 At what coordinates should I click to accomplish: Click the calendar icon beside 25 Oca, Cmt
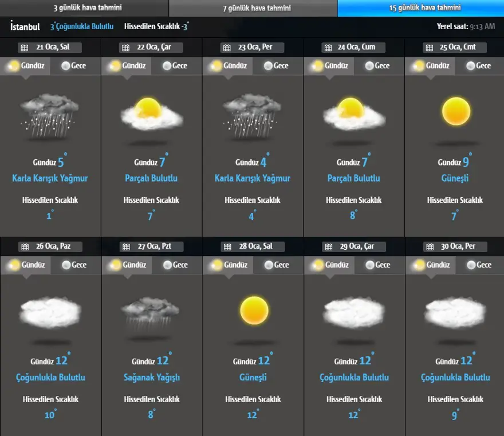click(428, 48)
